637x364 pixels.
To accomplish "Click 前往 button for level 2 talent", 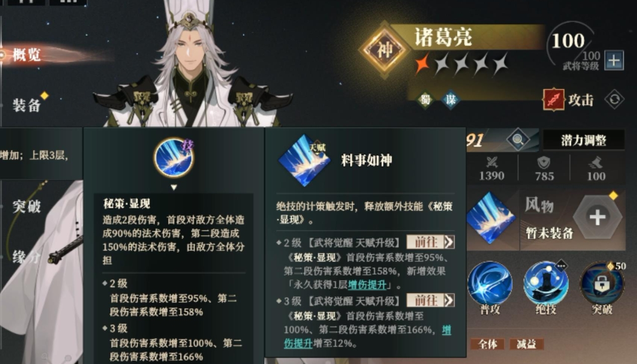I will (431, 242).
